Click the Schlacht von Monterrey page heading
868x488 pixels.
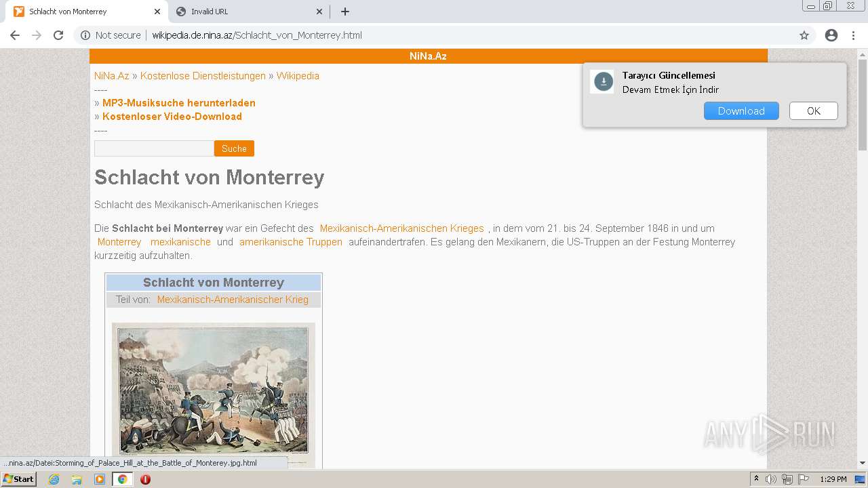tap(210, 178)
